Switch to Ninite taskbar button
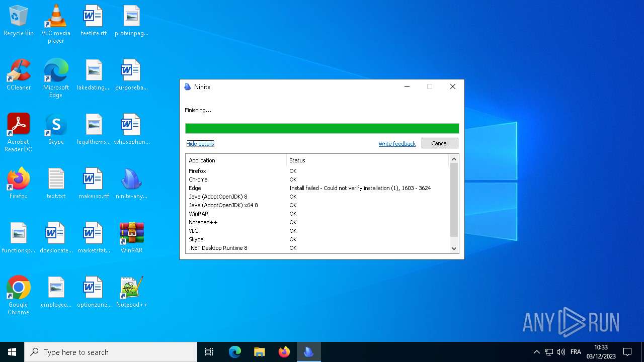This screenshot has height=362, width=644. coord(309,352)
